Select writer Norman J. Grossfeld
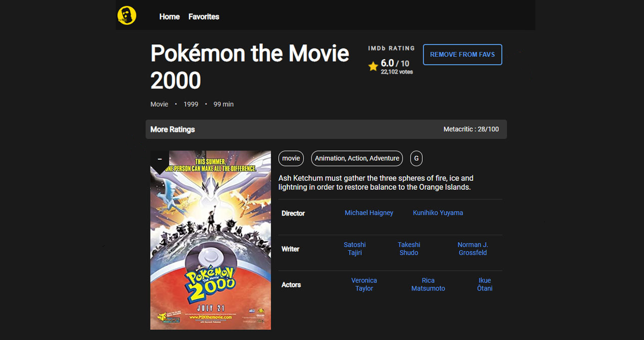Viewport: 644px width, 340px height. (472, 248)
